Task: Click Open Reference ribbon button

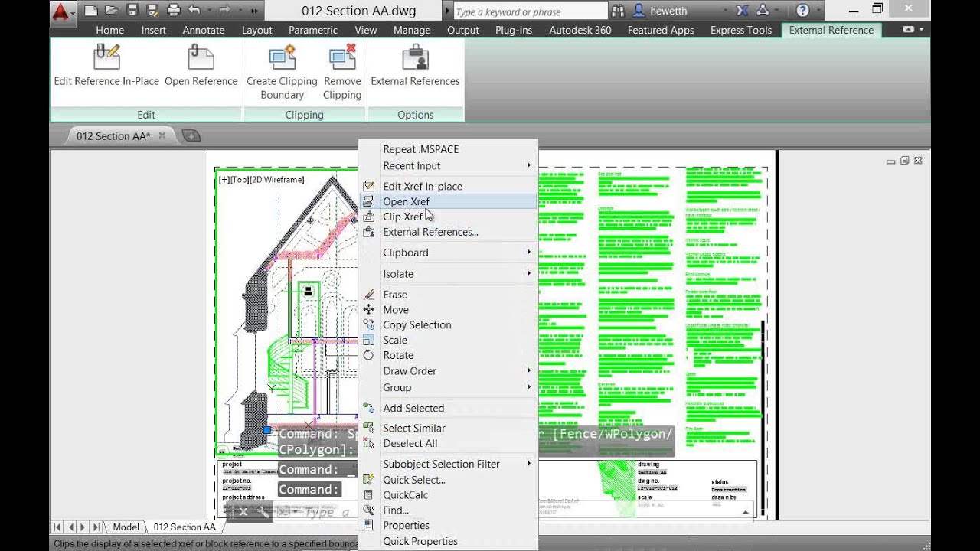Action: pos(201,66)
